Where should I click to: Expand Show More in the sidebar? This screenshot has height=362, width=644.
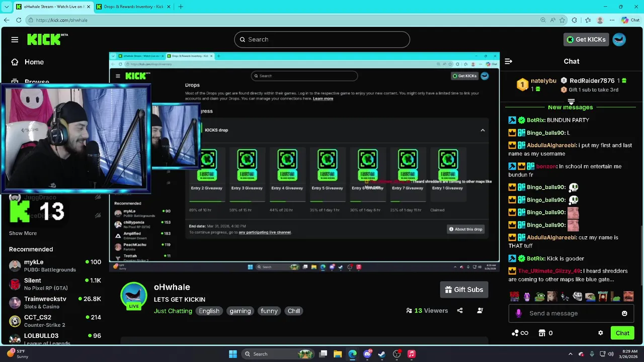[x=23, y=233]
